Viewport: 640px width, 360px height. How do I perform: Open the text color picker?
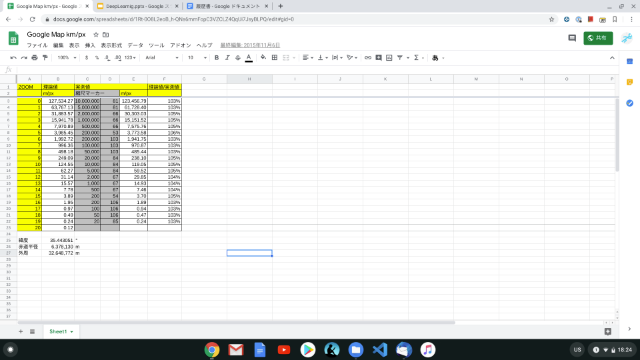249,58
